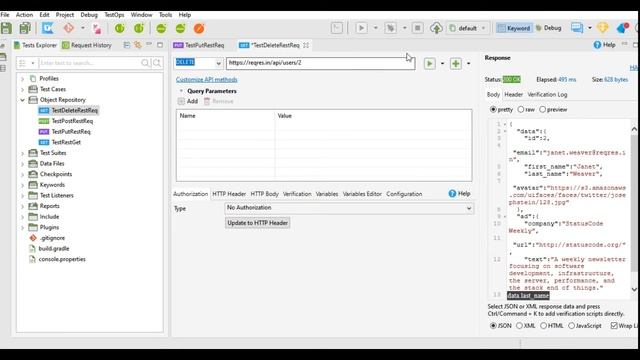The image size is (640, 360).
Task: Select the pretty response view radio
Action: pyautogui.click(x=493, y=109)
